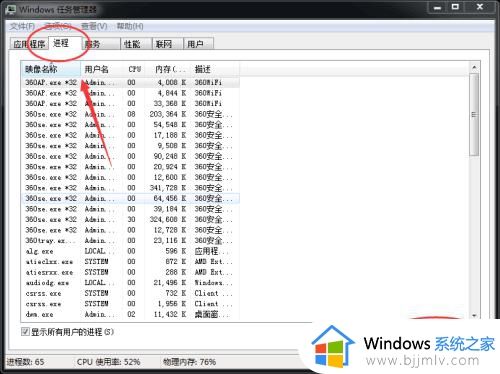
Task: Click the 9,508 K memory cell
Action: pos(172,146)
